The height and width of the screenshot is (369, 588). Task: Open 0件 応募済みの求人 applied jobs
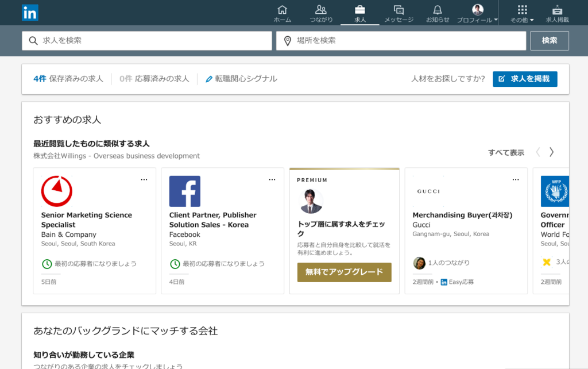click(x=154, y=79)
